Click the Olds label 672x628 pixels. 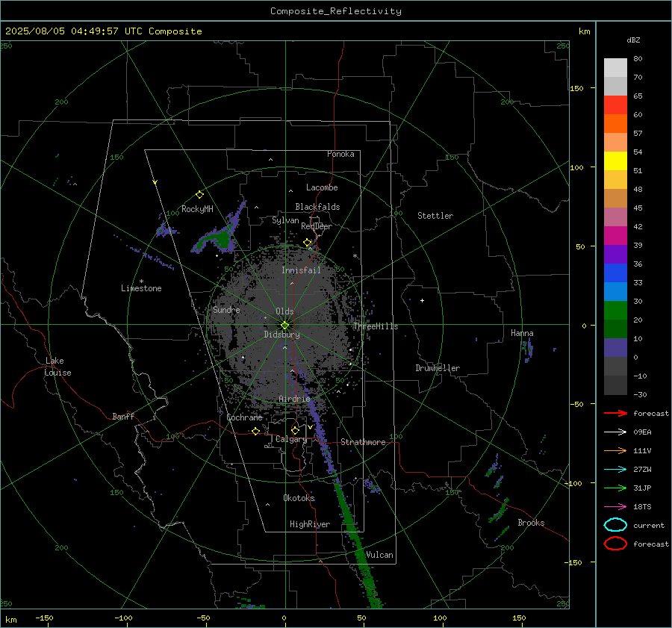[284, 311]
